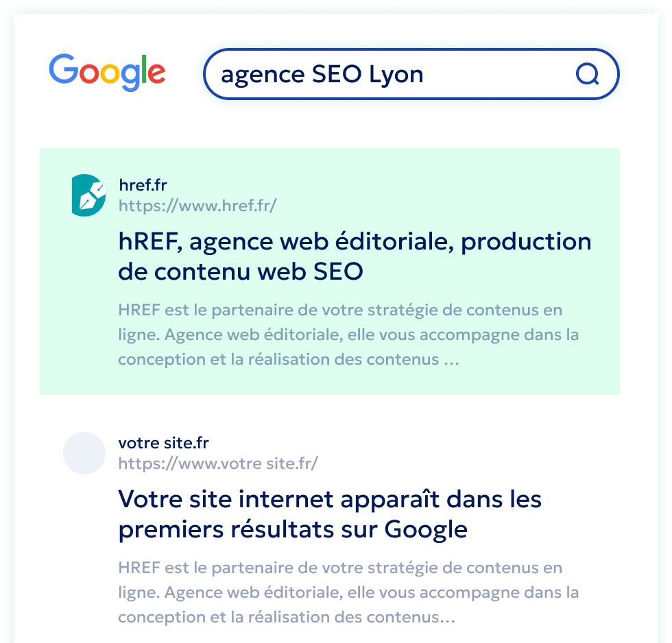Open the https://www.votre site.fr/ URL
Screen dimensions: 672x643
[218, 463]
